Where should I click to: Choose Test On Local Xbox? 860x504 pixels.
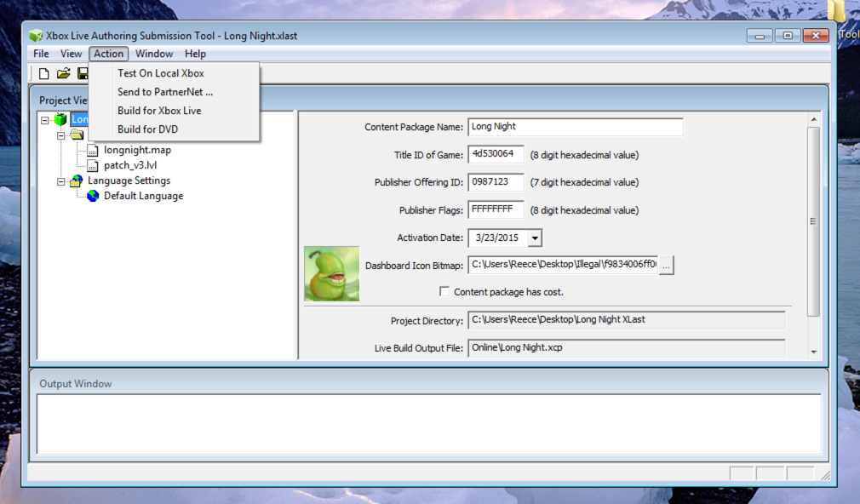click(174, 73)
